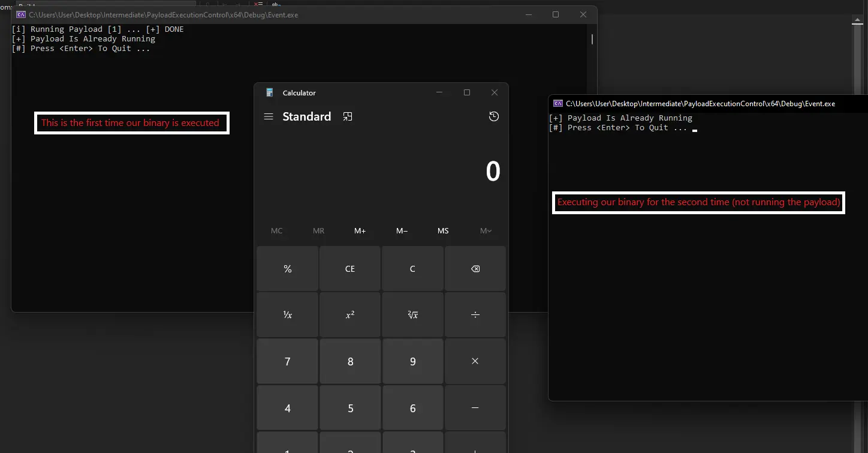Image resolution: width=868 pixels, height=453 pixels.
Task: Click the x squared button
Action: pyautogui.click(x=350, y=314)
